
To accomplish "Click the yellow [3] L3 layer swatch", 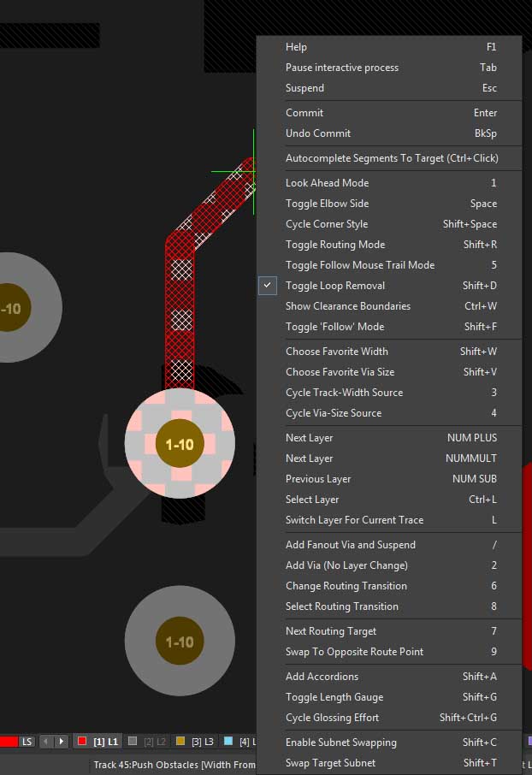I will (180, 741).
